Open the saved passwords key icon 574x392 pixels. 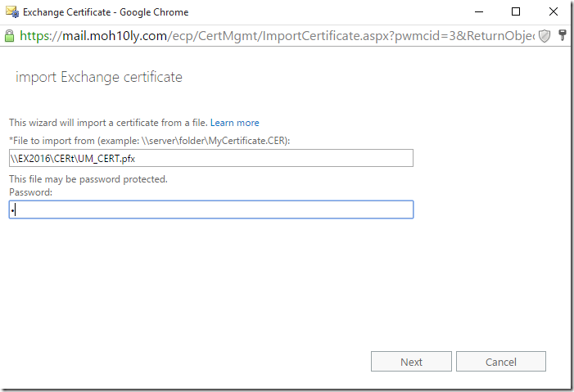coord(563,35)
